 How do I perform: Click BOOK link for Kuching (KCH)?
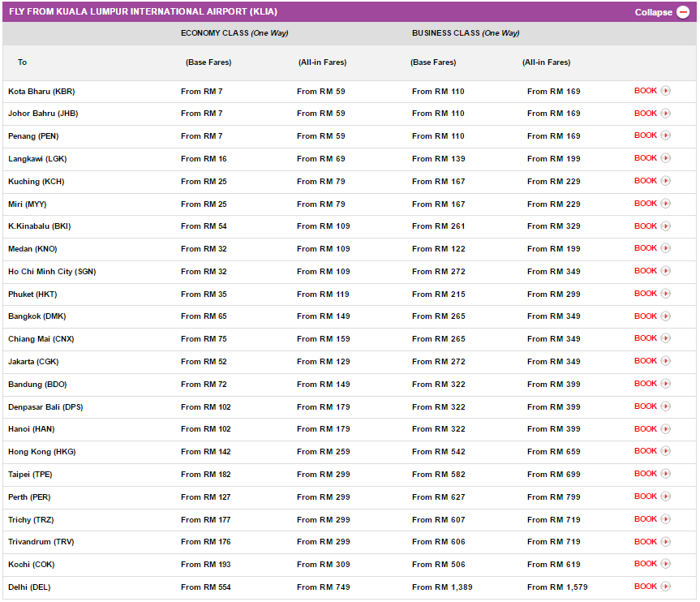point(646,180)
